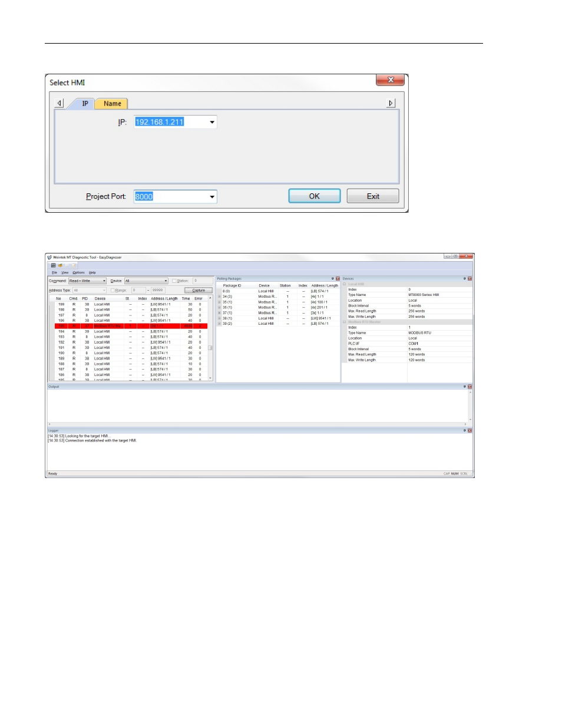Click the third toolbar icon in EasyDiagnoser
Screen dimensions: 562x728
(67, 265)
